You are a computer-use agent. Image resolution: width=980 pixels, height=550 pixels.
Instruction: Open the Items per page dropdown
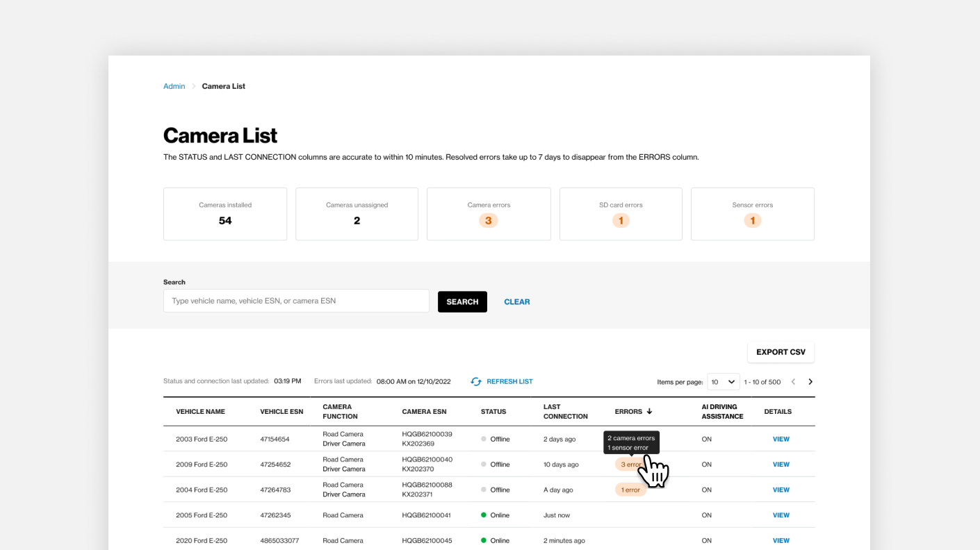tap(724, 382)
